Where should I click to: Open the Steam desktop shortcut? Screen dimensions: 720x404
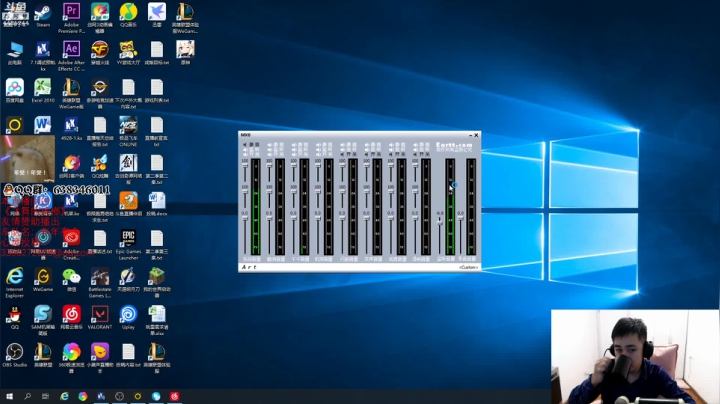(x=43, y=15)
